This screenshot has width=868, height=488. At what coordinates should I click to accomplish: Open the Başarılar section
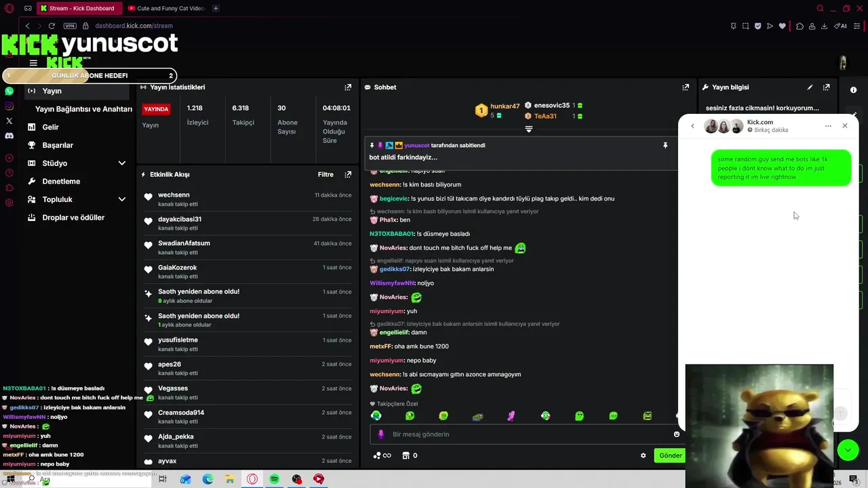58,145
